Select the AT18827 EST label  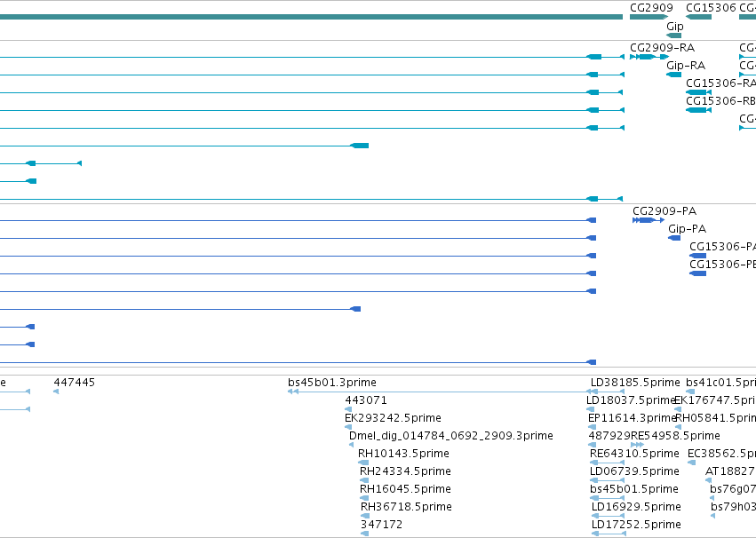[x=730, y=471]
